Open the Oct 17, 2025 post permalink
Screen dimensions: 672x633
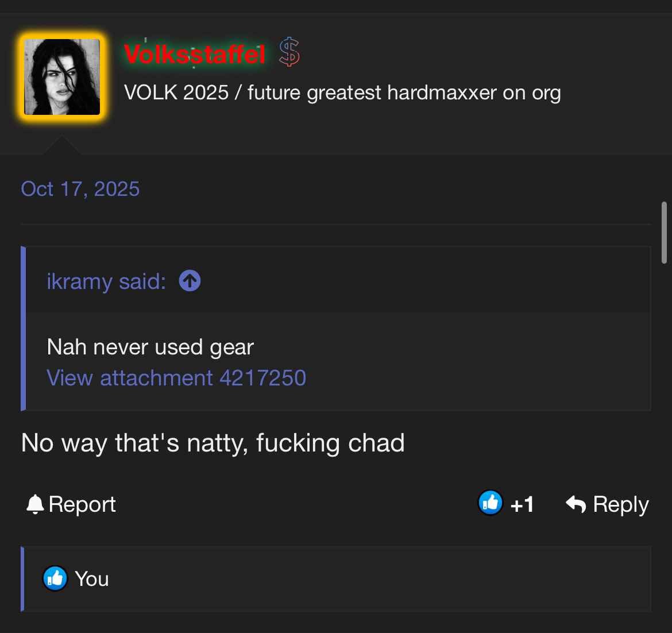(x=80, y=189)
